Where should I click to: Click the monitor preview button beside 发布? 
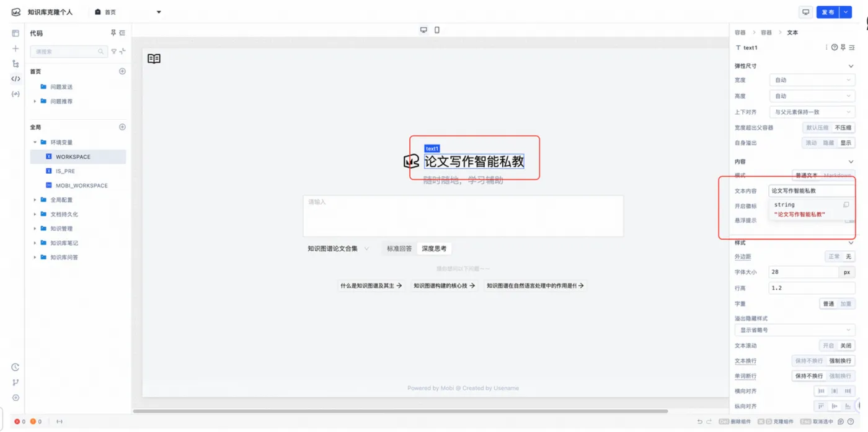click(x=805, y=12)
